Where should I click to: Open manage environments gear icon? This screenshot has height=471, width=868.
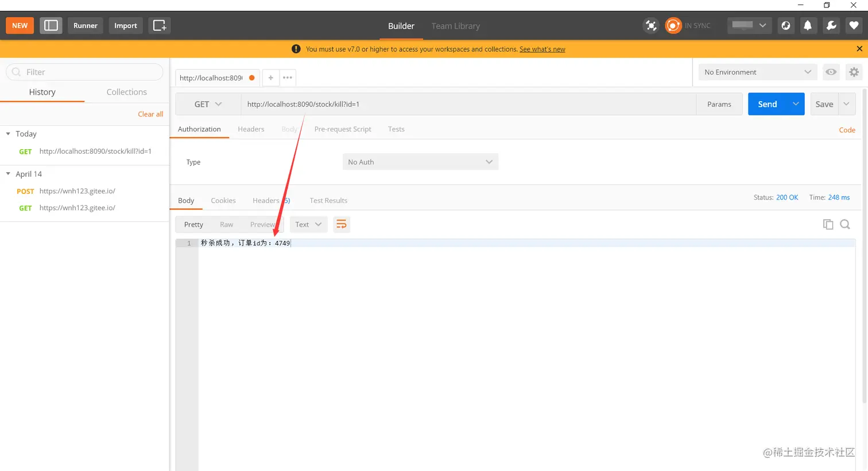coord(854,72)
